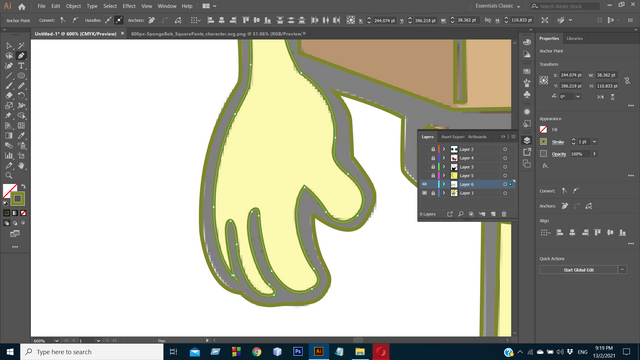Expand Layer 2 contents
Screen dimensions: 640x360
[x=444, y=149]
